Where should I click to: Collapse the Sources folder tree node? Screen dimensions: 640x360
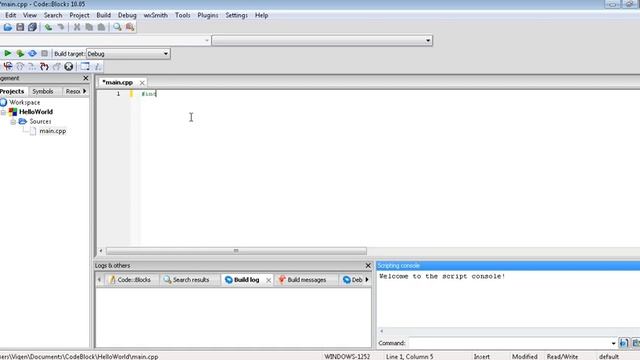click(13, 122)
